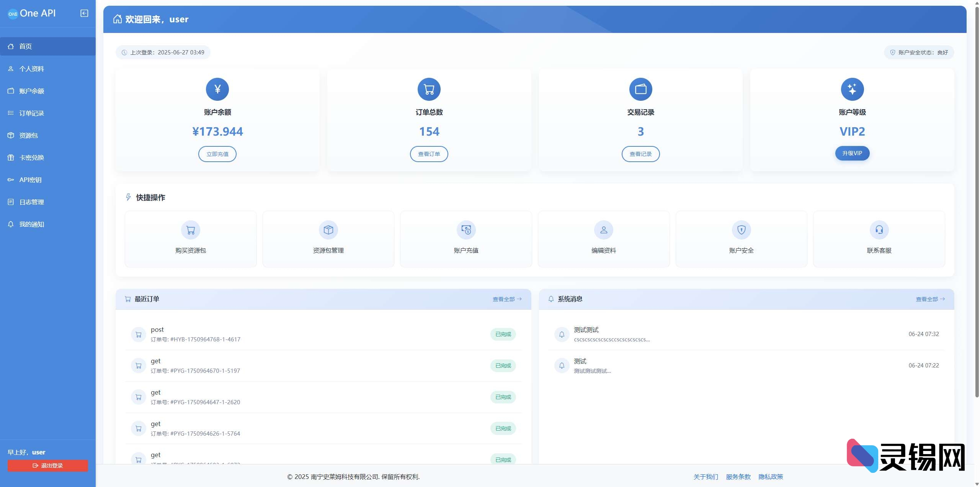
Task: Select 卡密兑换 sidebar item
Action: 32,157
